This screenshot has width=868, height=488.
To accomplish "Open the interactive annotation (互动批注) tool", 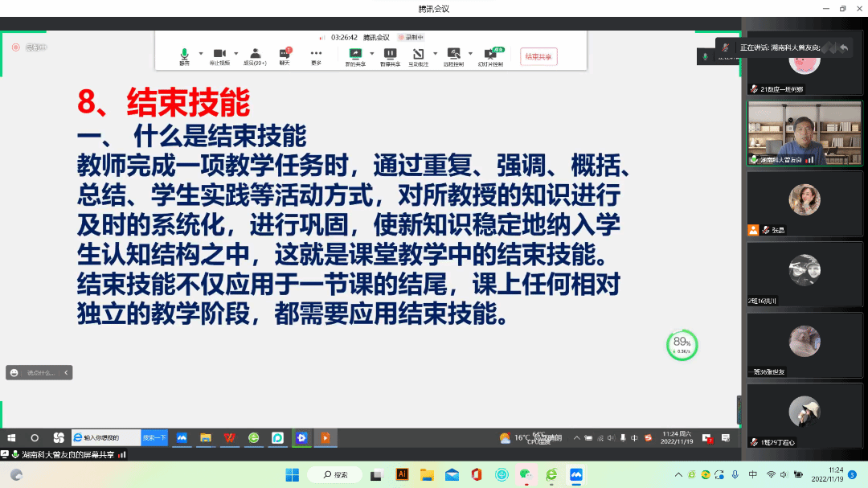I will [419, 55].
